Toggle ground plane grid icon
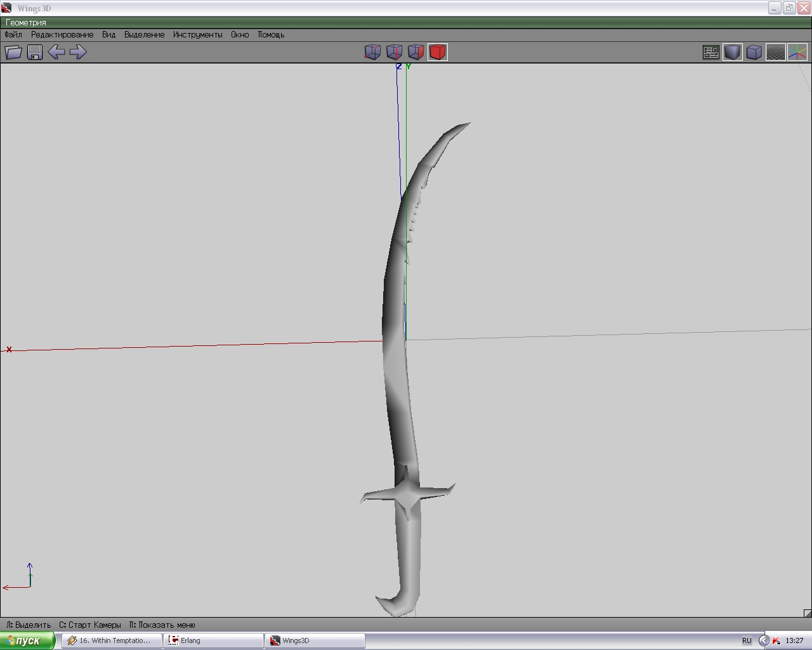Viewport: 812px width, 650px height. click(x=776, y=52)
